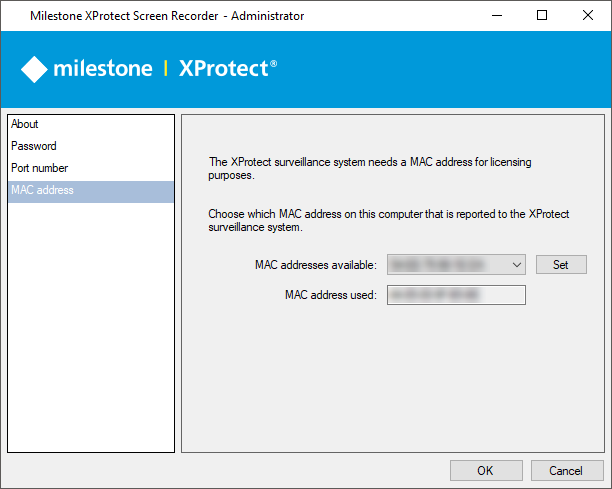Screen dimensions: 612x489
Task: Expand the MAC addresses available dropdown arrow
Action: [x=516, y=265]
